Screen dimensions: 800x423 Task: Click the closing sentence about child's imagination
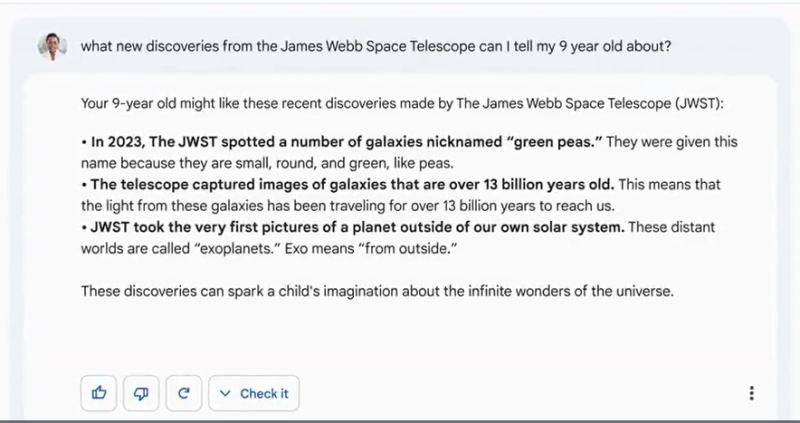378,291
